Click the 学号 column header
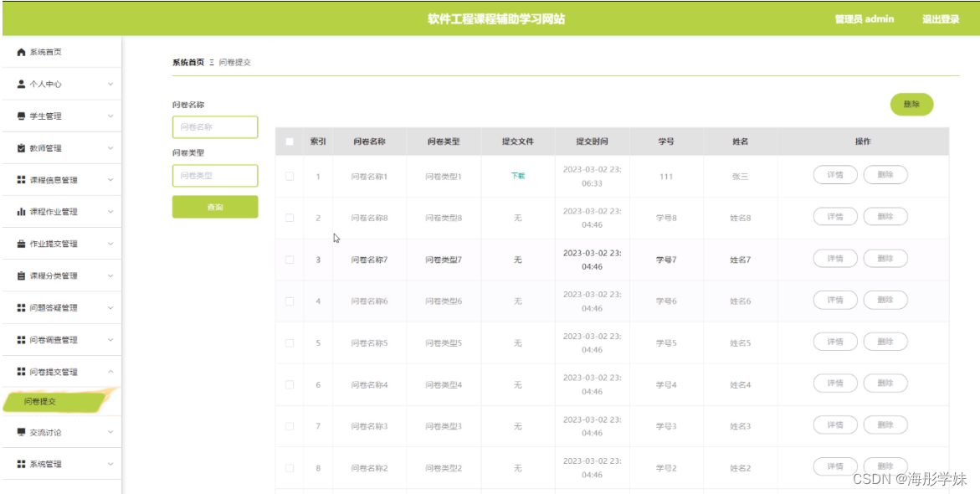The width and height of the screenshot is (980, 494). [666, 142]
